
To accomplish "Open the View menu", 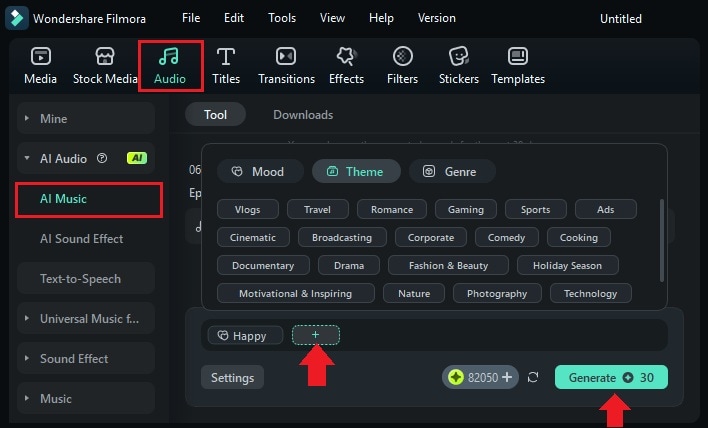I will (332, 18).
